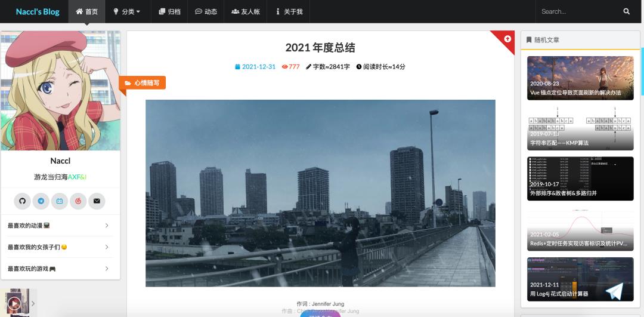The height and width of the screenshot is (317, 644).
Task: Click the music player play button
Action: coord(14,303)
